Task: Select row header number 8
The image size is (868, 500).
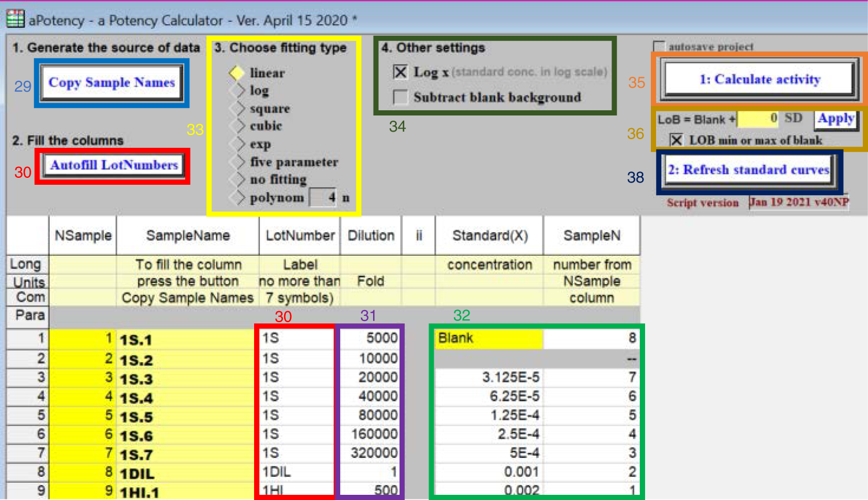Action: point(27,472)
